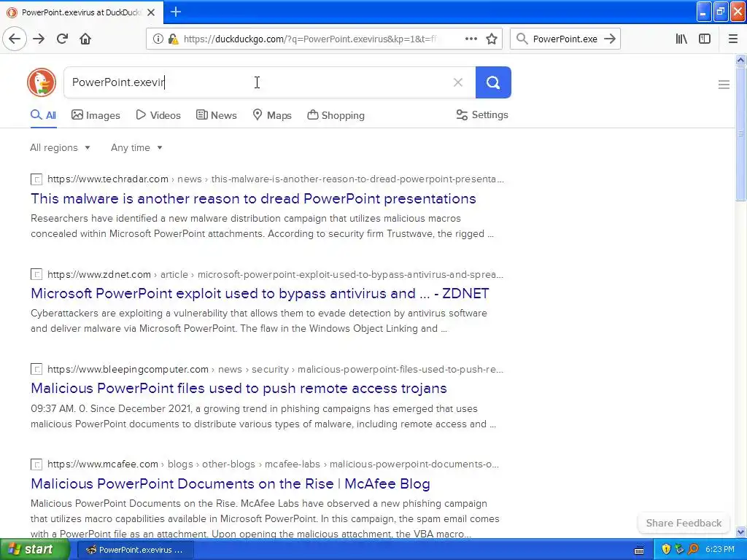Run search with blue magnifier button
Image resolution: width=747 pixels, height=560 pixels.
tap(493, 82)
